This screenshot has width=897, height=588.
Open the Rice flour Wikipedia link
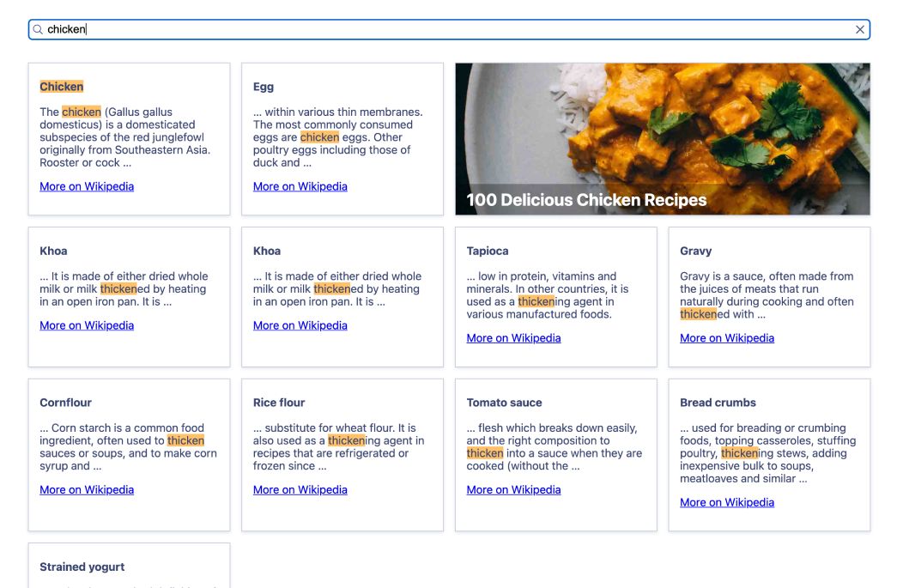coord(300,489)
